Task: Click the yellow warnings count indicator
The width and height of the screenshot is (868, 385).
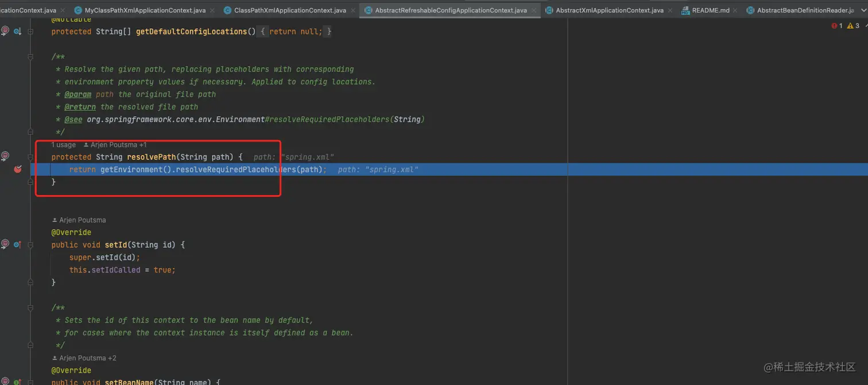Action: click(853, 26)
